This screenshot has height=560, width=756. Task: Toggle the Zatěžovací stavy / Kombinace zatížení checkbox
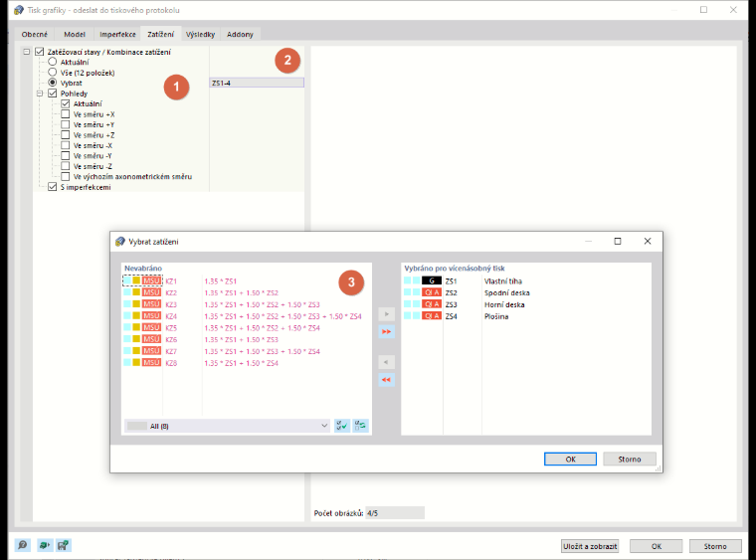pyautogui.click(x=40, y=52)
